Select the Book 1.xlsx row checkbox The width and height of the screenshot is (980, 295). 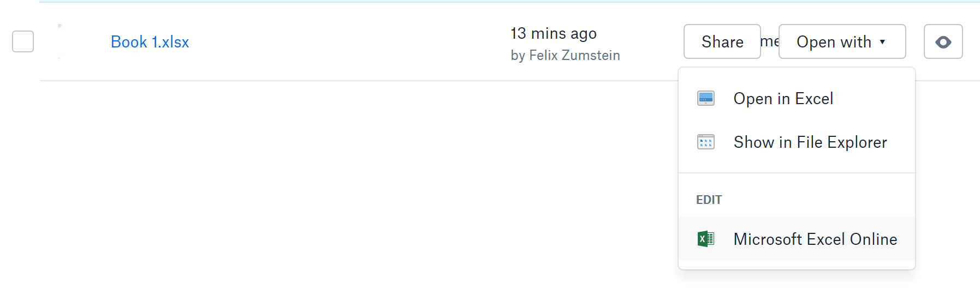(x=23, y=41)
